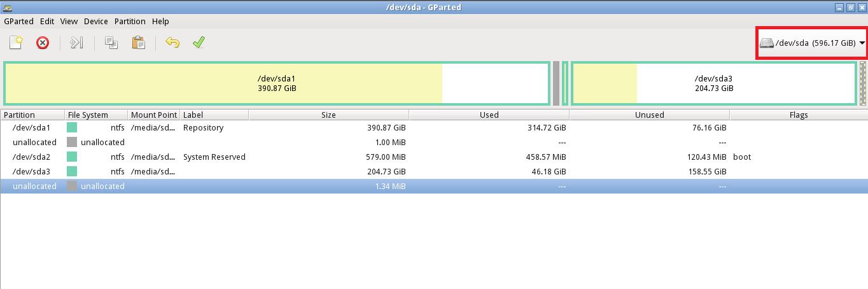Open the Device menu
Viewport: 868px width, 289px height.
[96, 21]
